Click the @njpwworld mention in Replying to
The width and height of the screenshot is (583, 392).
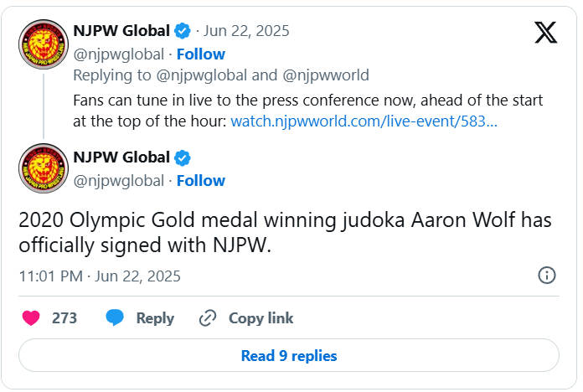(x=322, y=75)
